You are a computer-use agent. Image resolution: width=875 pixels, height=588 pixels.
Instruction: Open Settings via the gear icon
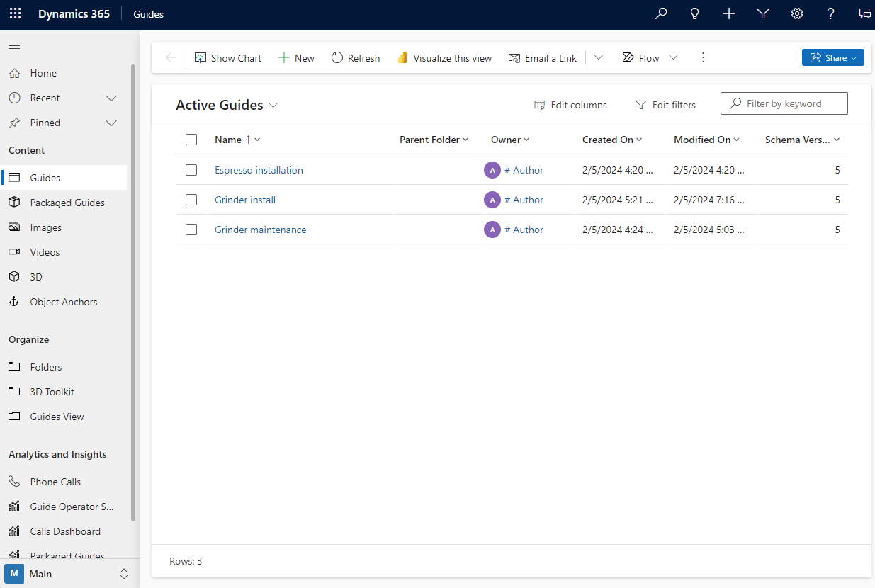pyautogui.click(x=796, y=13)
